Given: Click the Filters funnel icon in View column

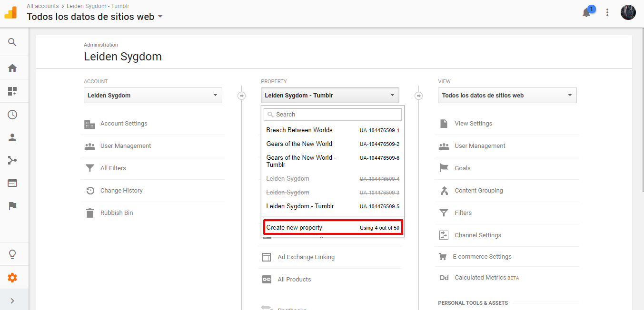Looking at the screenshot, I should click(444, 213).
